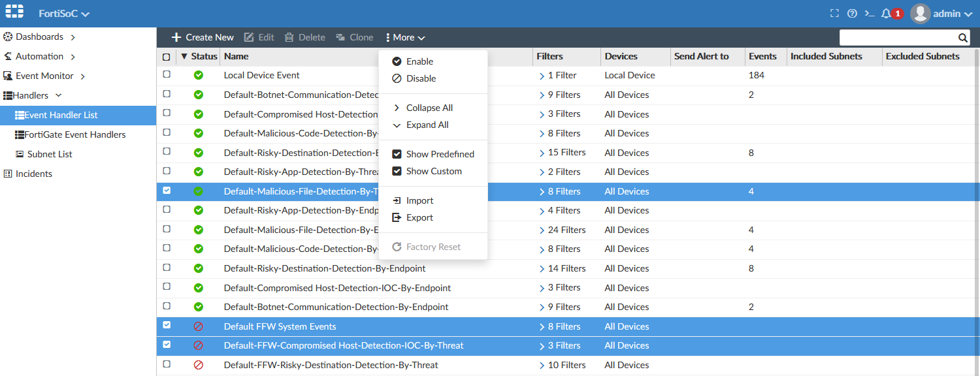Screen dimensions: 980x376
Task: View notifications via the bell icon
Action: pyautogui.click(x=887, y=12)
